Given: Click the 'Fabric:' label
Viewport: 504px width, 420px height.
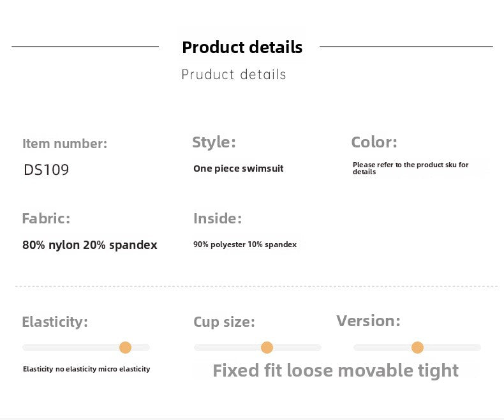Looking at the screenshot, I should pyautogui.click(x=46, y=218).
